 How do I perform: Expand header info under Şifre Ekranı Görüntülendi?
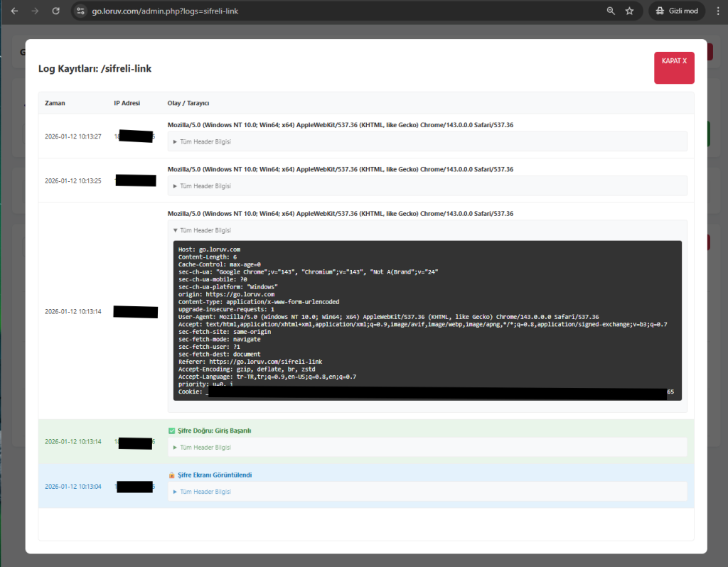202,492
